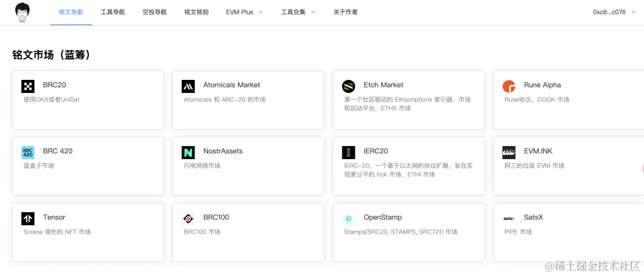Click the IERC-20 protocol description text
Screen dimensions: 644x276
[x=408, y=170]
